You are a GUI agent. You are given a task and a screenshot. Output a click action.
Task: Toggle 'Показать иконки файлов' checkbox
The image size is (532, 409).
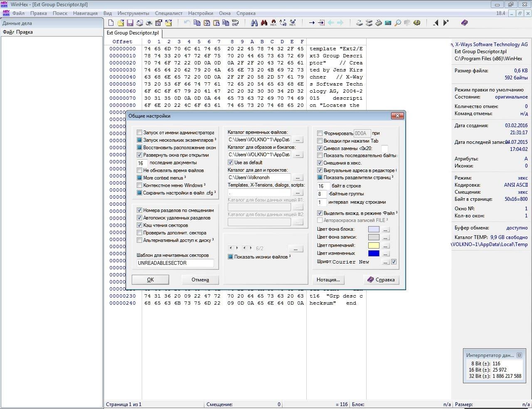(231, 257)
